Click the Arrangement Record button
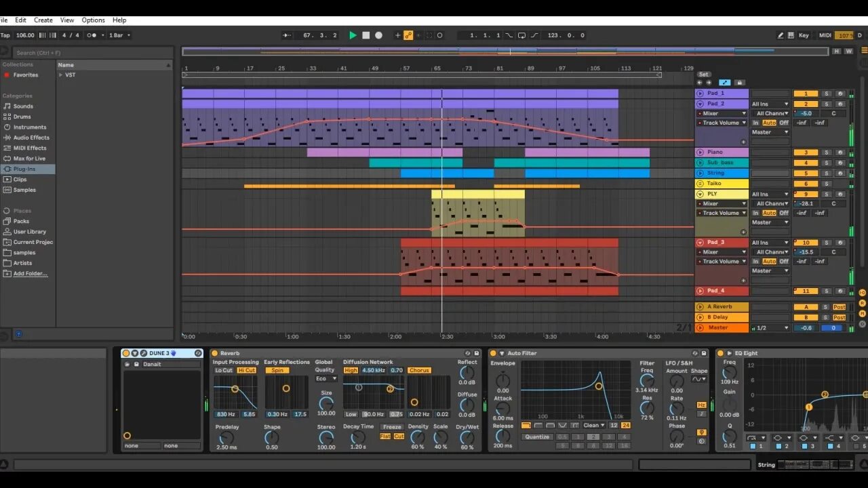The image size is (868, 488). pos(379,35)
